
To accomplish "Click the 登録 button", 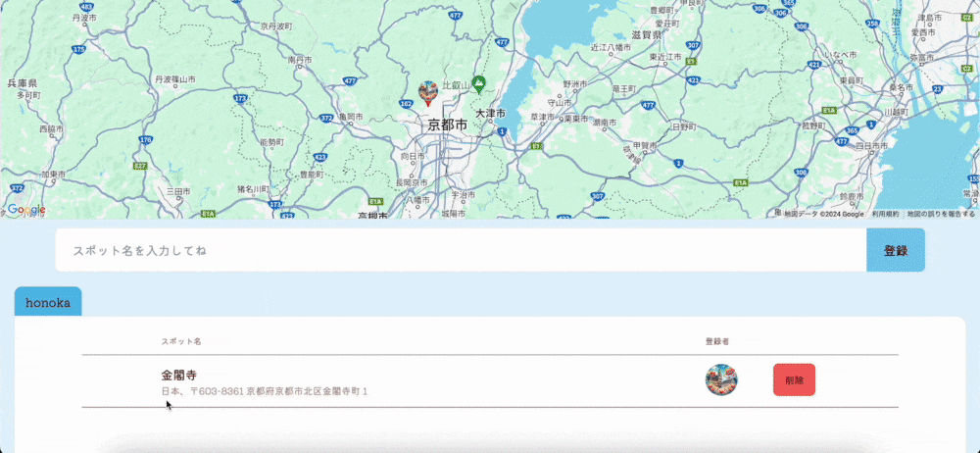I will [896, 250].
